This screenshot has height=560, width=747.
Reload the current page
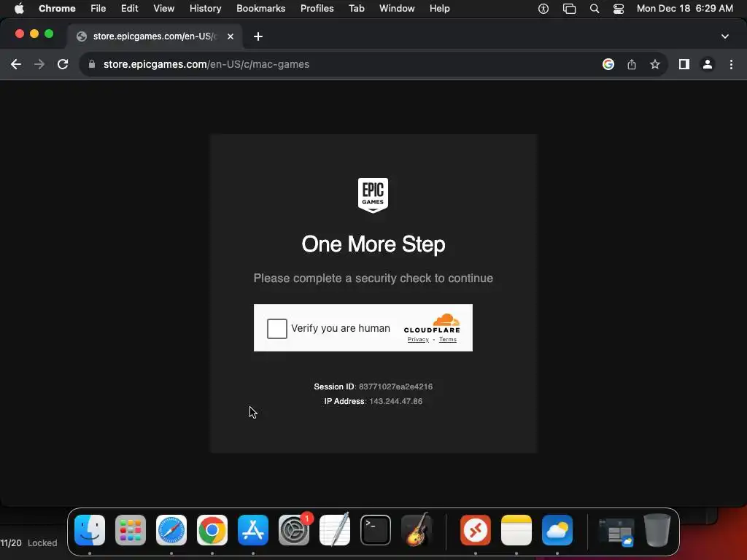pos(63,64)
